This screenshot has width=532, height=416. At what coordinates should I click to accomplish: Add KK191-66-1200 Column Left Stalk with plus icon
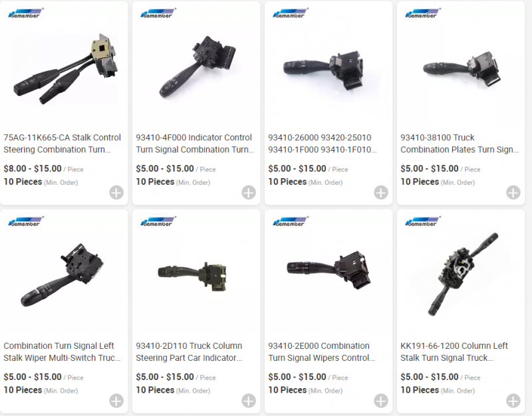pyautogui.click(x=513, y=401)
